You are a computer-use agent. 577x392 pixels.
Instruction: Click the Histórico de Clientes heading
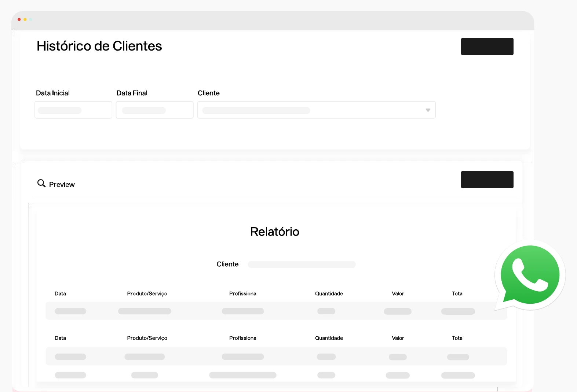(x=99, y=46)
